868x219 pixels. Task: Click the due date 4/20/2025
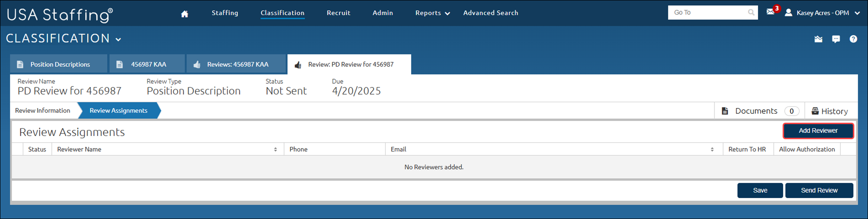[x=356, y=91]
